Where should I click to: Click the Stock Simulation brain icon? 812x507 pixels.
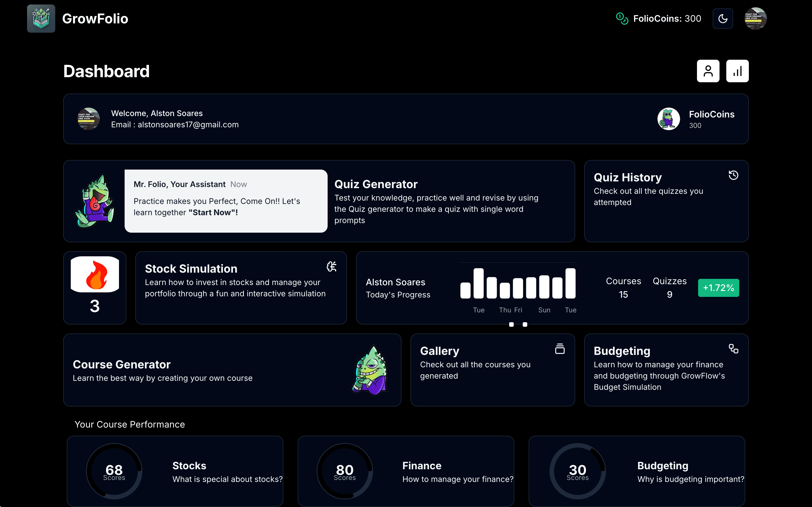coord(332,266)
